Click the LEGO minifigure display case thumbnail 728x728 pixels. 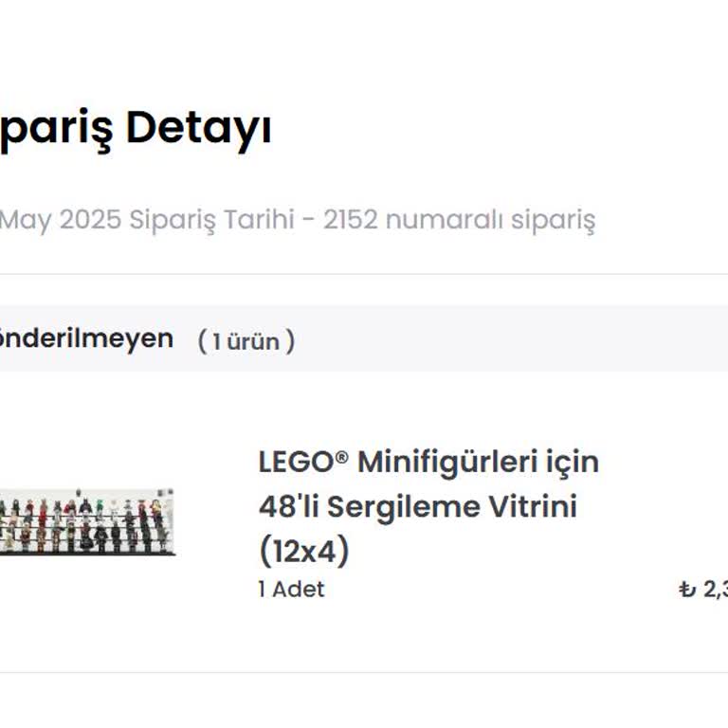(87, 521)
